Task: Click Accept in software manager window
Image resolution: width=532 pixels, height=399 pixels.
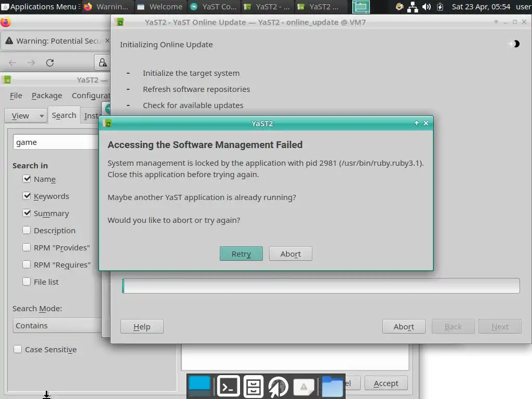Action: 386,383
